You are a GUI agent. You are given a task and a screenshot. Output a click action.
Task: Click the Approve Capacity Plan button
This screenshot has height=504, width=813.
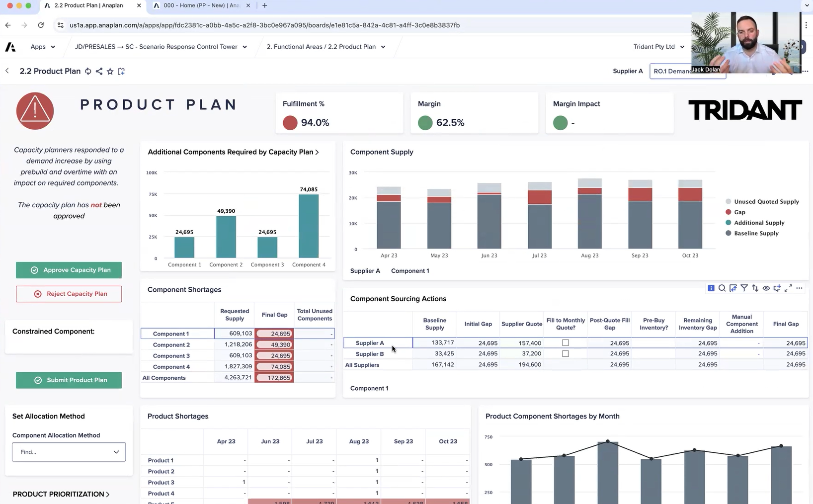[x=69, y=270]
